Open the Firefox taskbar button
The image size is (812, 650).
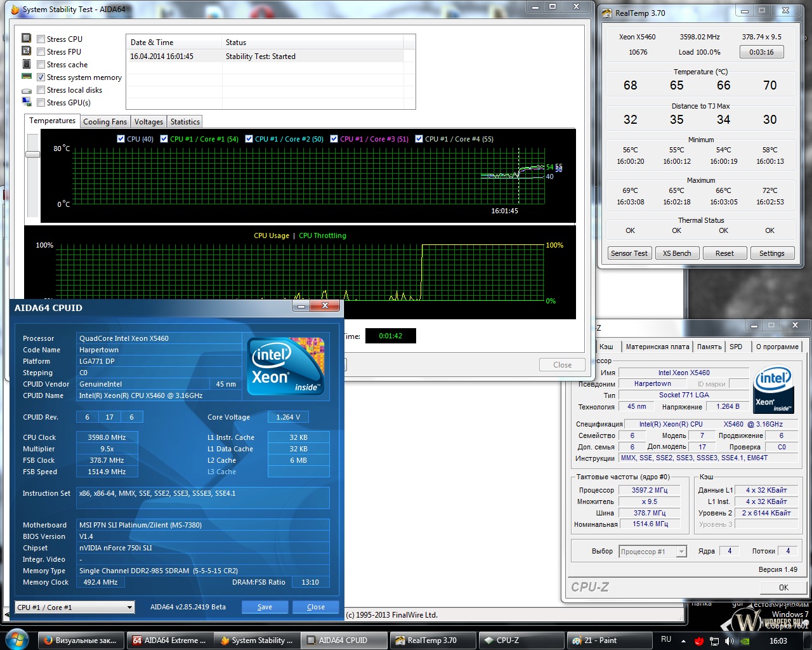81,640
